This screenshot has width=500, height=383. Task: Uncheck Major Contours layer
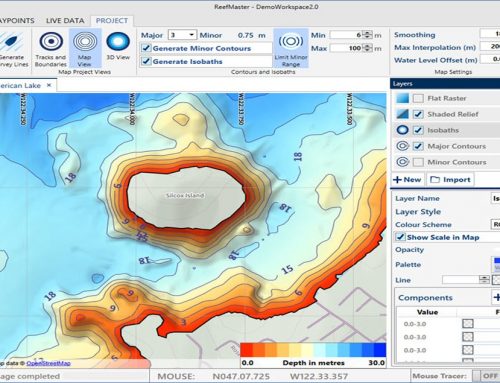pyautogui.click(x=418, y=146)
